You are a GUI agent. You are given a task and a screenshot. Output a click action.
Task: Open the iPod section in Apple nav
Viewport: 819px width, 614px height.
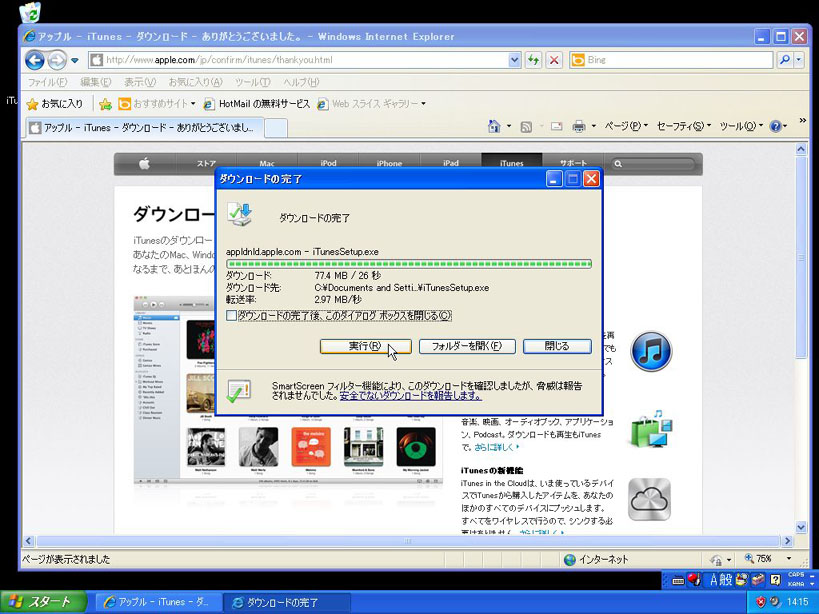click(x=328, y=164)
